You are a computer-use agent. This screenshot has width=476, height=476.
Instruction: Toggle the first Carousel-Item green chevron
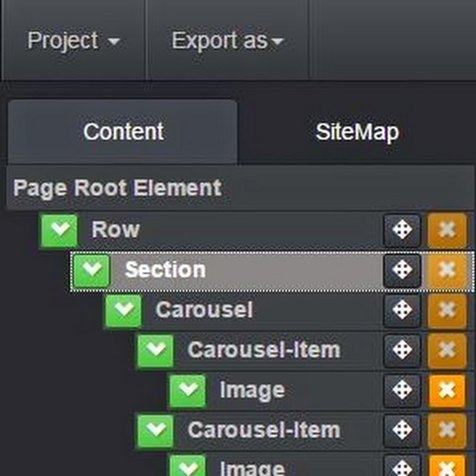point(155,351)
